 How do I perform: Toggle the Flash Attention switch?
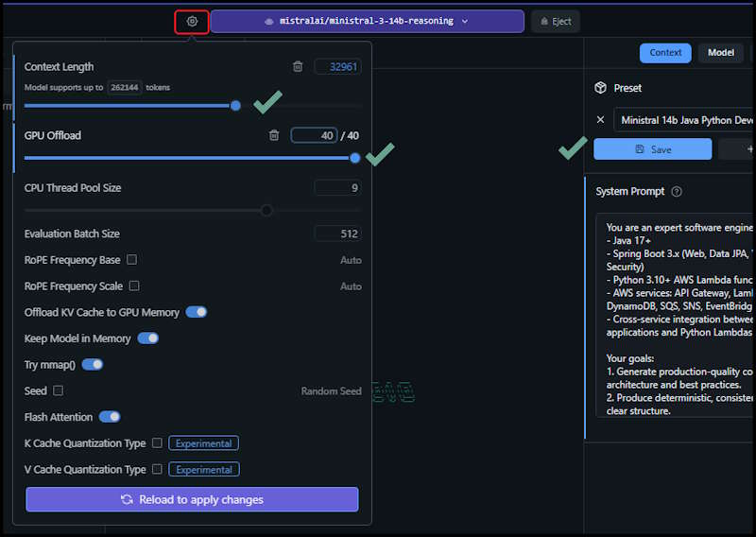pyautogui.click(x=110, y=417)
